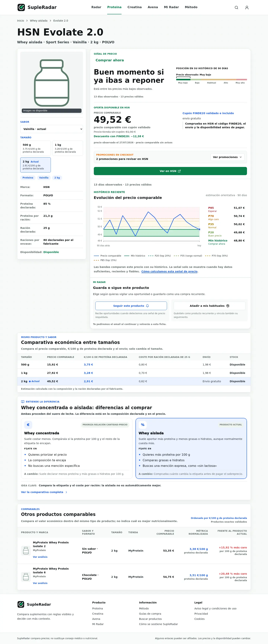268x644 pixels.
Task: Click the Isolate 2 product jar thumbnail
Action: 26,550
